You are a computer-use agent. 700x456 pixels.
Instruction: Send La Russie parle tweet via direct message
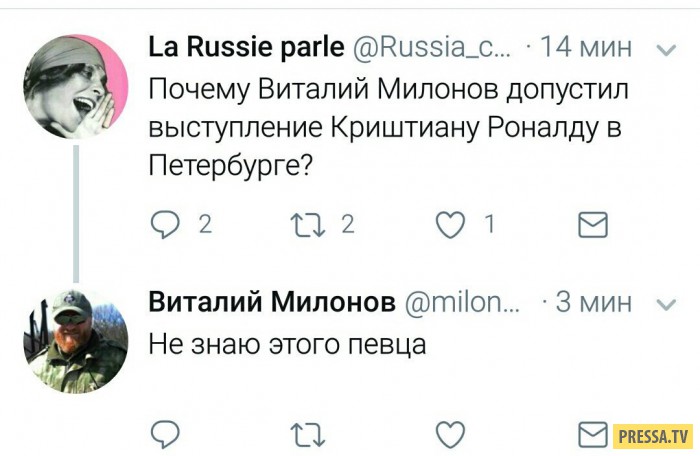594,225
